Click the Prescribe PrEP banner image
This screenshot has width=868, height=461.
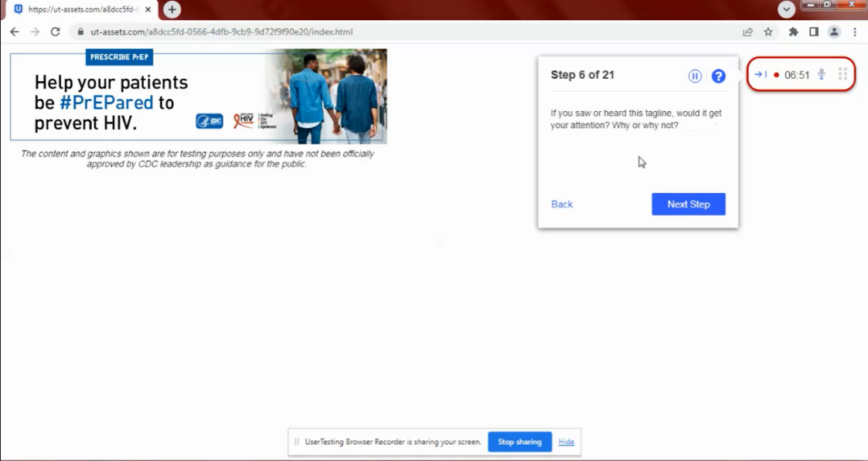(199, 97)
